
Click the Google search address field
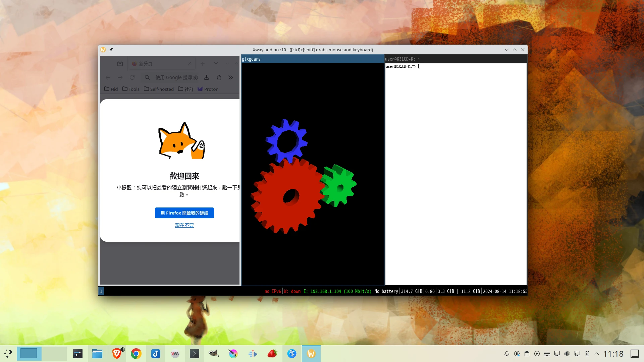[176, 77]
